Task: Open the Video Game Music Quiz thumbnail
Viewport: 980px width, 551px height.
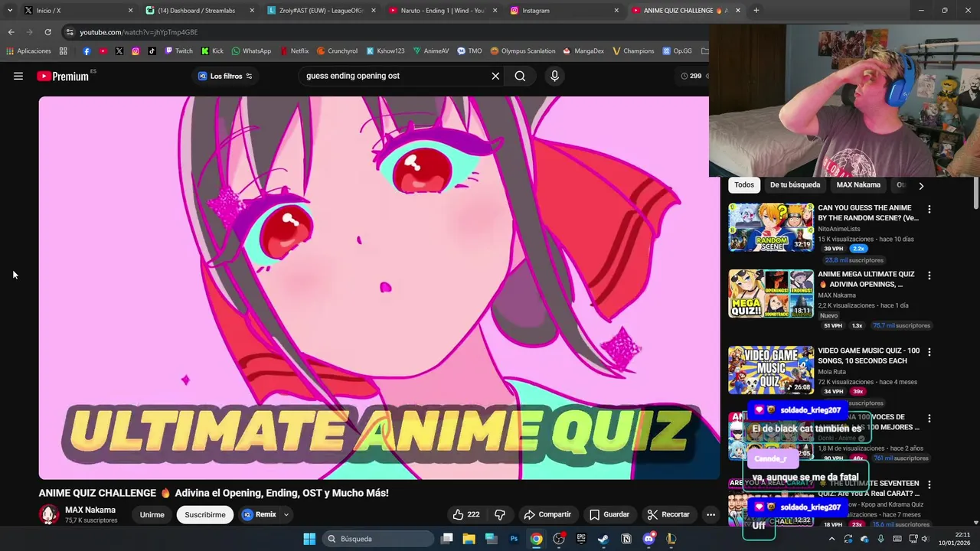Action: (771, 370)
